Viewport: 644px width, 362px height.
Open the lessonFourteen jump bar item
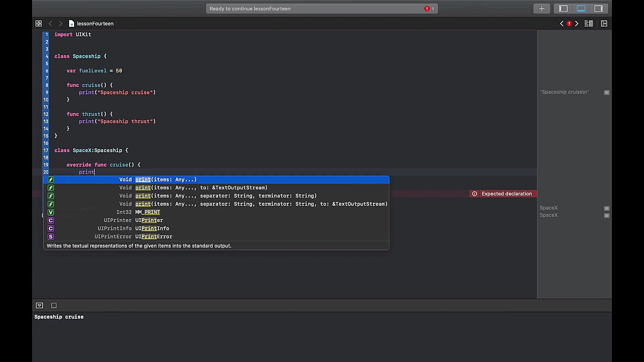point(91,23)
